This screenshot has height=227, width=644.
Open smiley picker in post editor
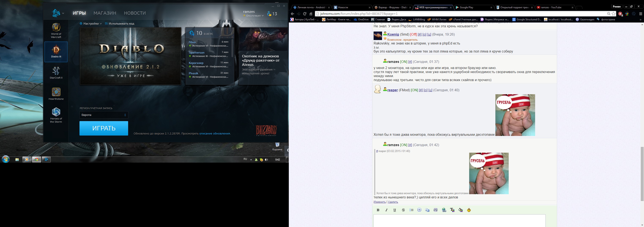469,210
